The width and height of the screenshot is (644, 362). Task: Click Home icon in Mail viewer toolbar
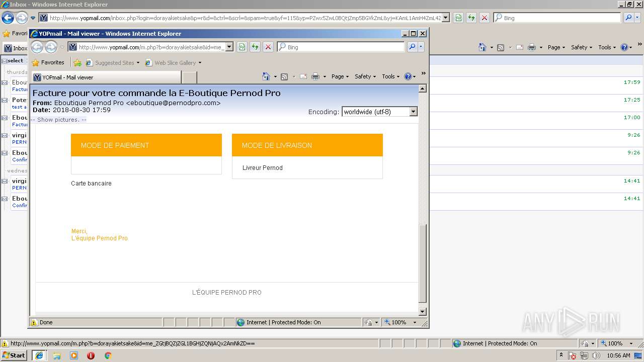[267, 76]
